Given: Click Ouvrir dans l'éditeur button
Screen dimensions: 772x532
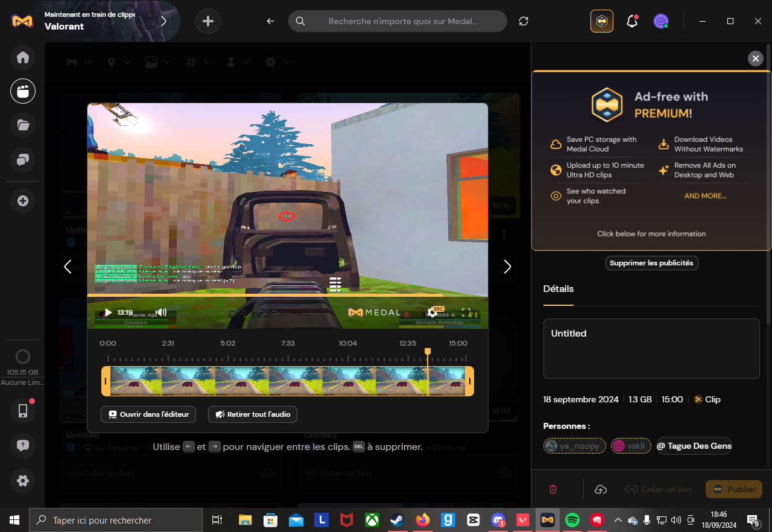Looking at the screenshot, I should tap(149, 414).
